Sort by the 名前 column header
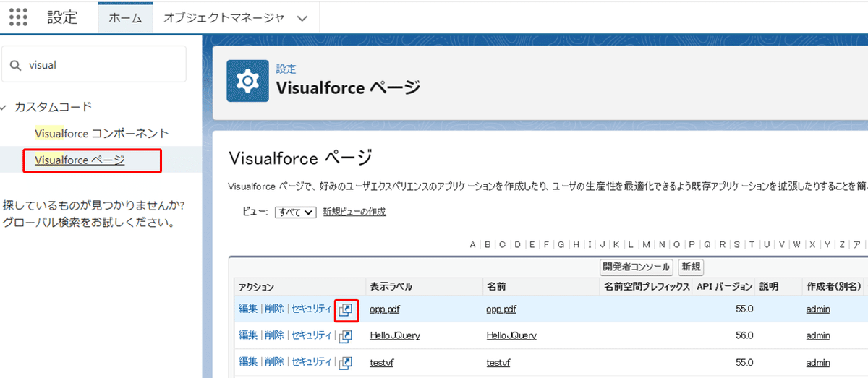 [x=496, y=286]
